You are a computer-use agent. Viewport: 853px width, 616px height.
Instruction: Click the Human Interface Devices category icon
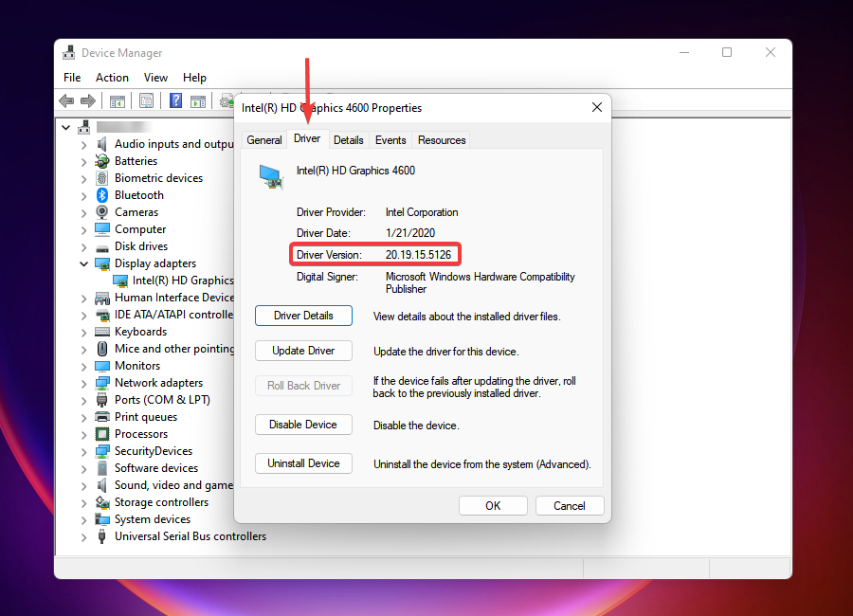point(102,298)
